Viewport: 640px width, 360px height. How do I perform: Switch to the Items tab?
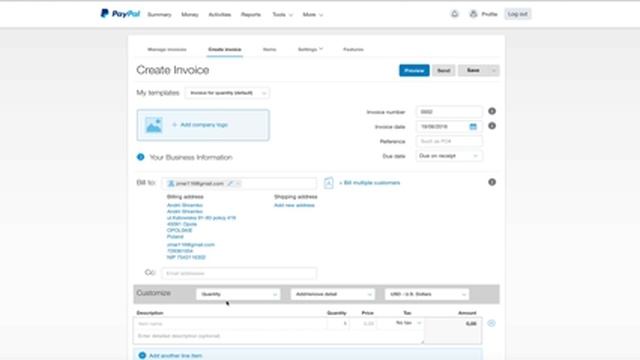click(269, 49)
